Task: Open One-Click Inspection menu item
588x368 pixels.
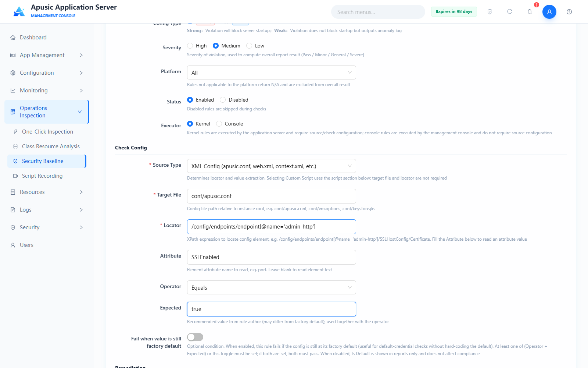Action: (x=47, y=132)
